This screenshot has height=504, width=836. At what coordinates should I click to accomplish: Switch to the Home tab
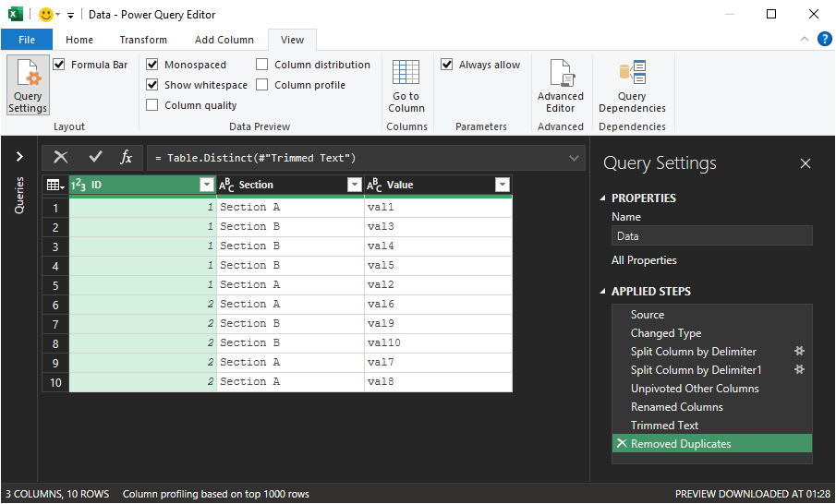click(79, 40)
